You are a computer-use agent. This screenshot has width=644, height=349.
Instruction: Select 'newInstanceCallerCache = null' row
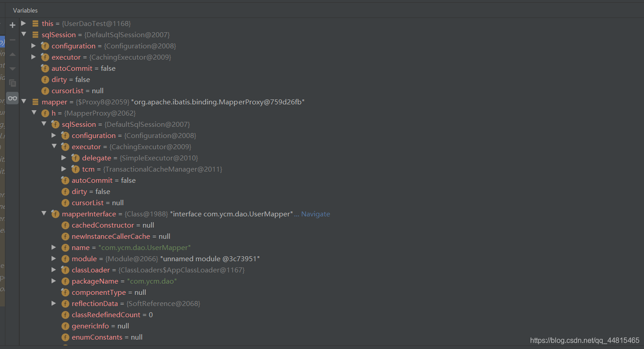click(x=332, y=236)
